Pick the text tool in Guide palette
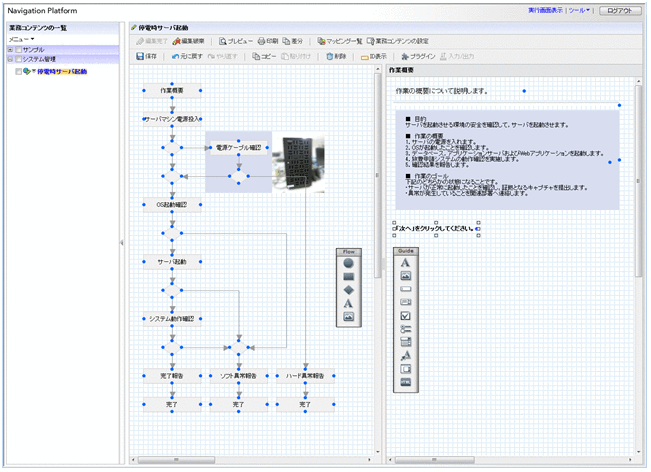Viewport: 651px width, 472px height. [x=405, y=263]
